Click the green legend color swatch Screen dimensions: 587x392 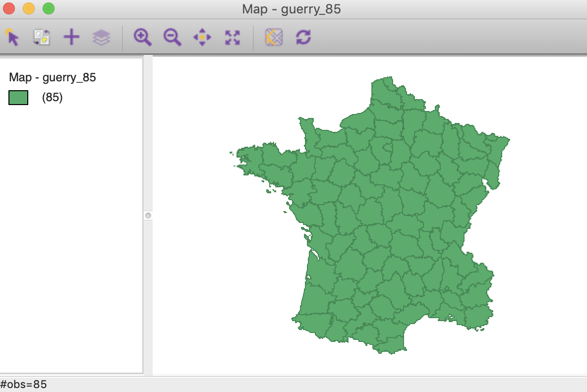[x=18, y=98]
